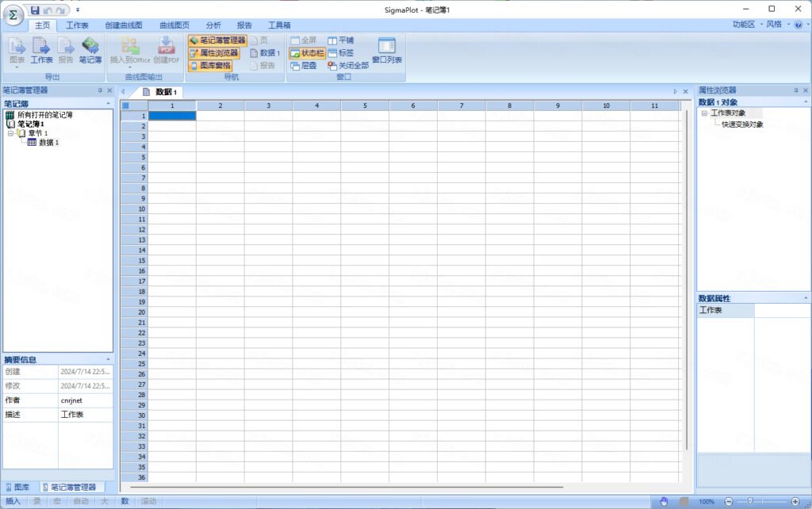Toggle the Status Bar visibility button
812x509 pixels.
point(307,53)
